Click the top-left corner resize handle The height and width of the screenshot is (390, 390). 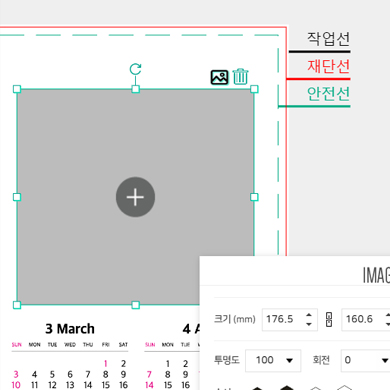(17, 89)
